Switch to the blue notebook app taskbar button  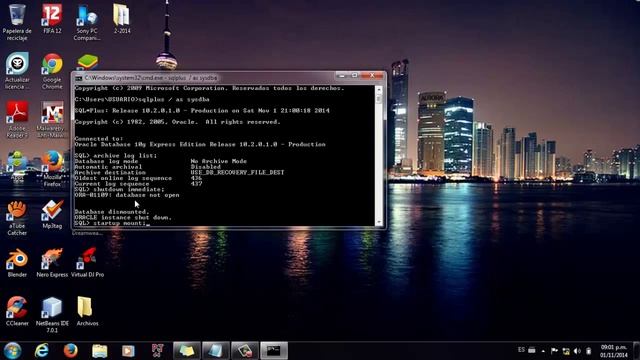click(216, 351)
